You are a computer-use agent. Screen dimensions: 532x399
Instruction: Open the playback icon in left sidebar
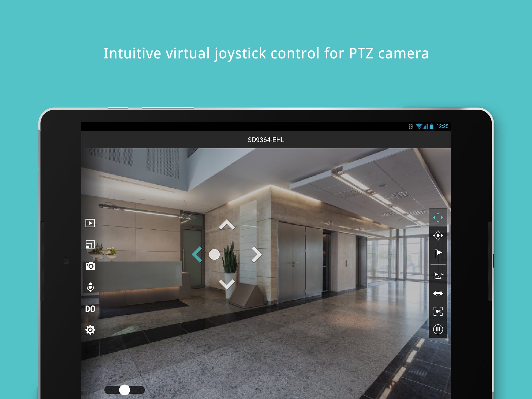(x=90, y=223)
